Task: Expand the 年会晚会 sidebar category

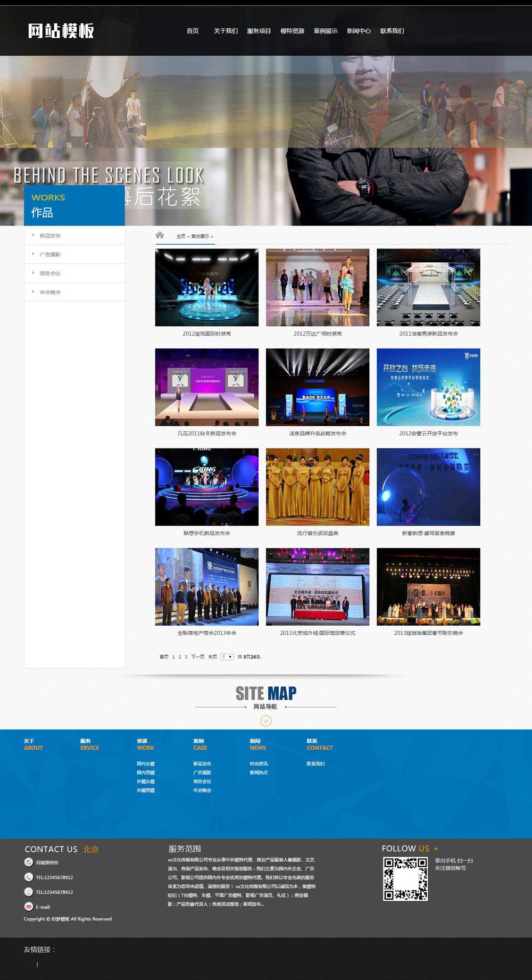Action: pyautogui.click(x=50, y=292)
